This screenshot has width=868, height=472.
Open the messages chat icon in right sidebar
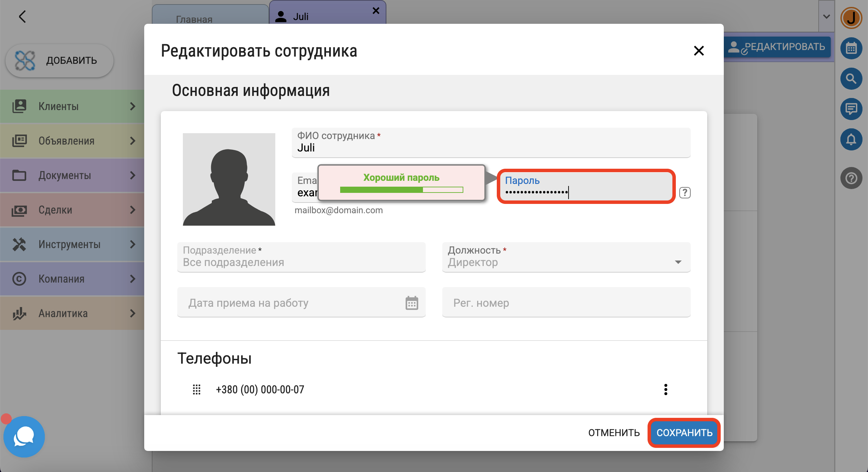851,109
